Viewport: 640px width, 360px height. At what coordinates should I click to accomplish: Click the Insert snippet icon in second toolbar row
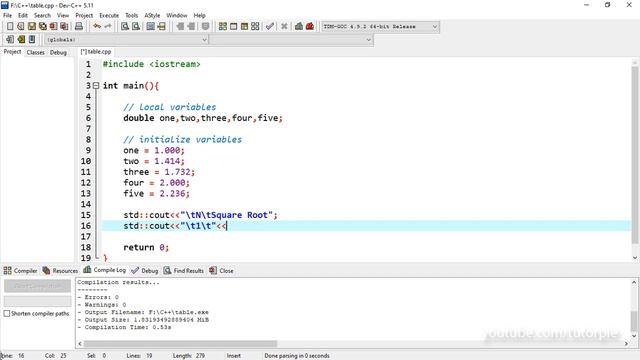[x=10, y=40]
